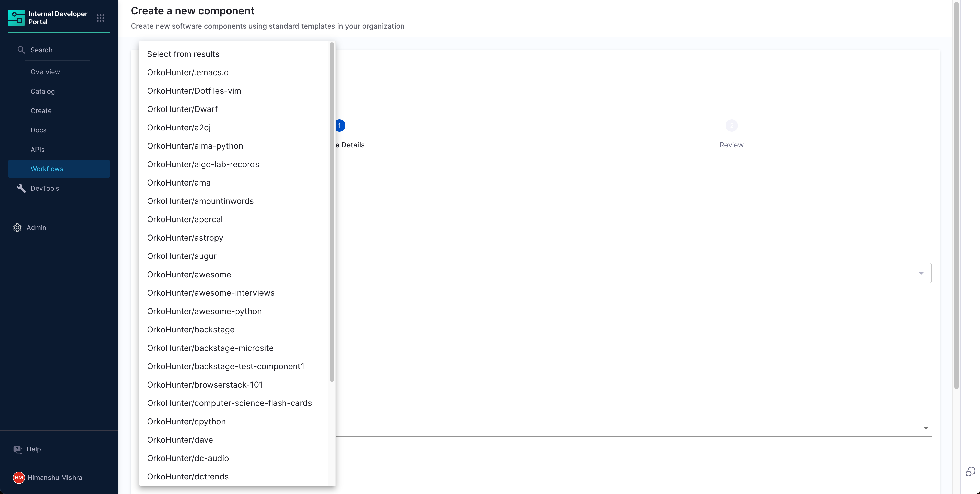Image resolution: width=980 pixels, height=494 pixels.
Task: Open the Docs page link
Action: click(38, 130)
